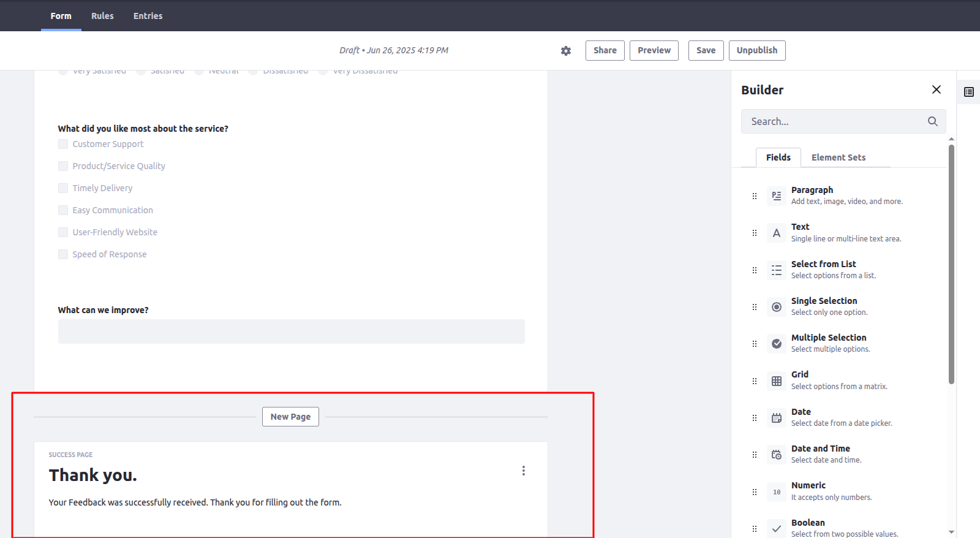This screenshot has height=538, width=980.
Task: Grab the drag handle beside Date
Action: (x=755, y=418)
